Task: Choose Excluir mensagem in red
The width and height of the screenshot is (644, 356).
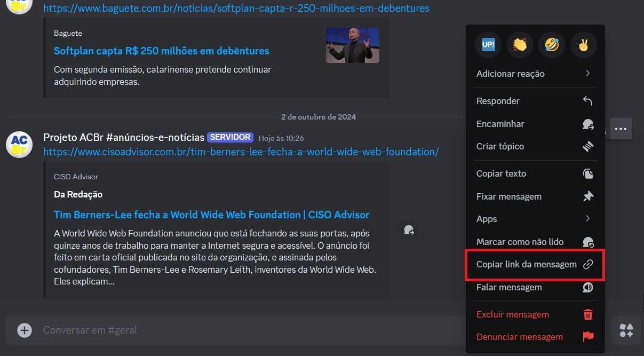Action: pyautogui.click(x=535, y=314)
